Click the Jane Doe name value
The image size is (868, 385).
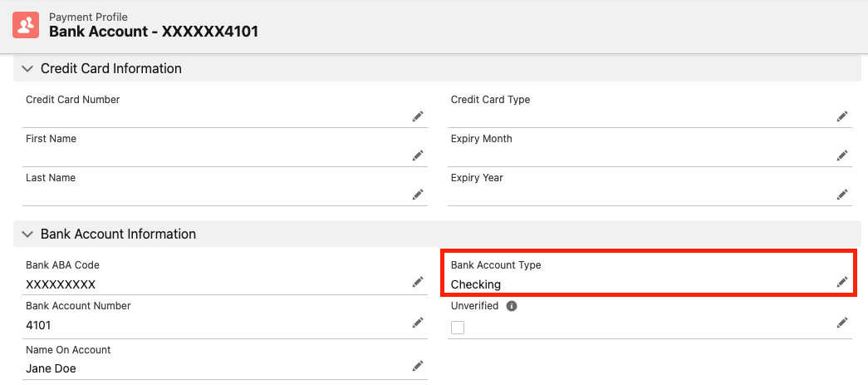51,368
